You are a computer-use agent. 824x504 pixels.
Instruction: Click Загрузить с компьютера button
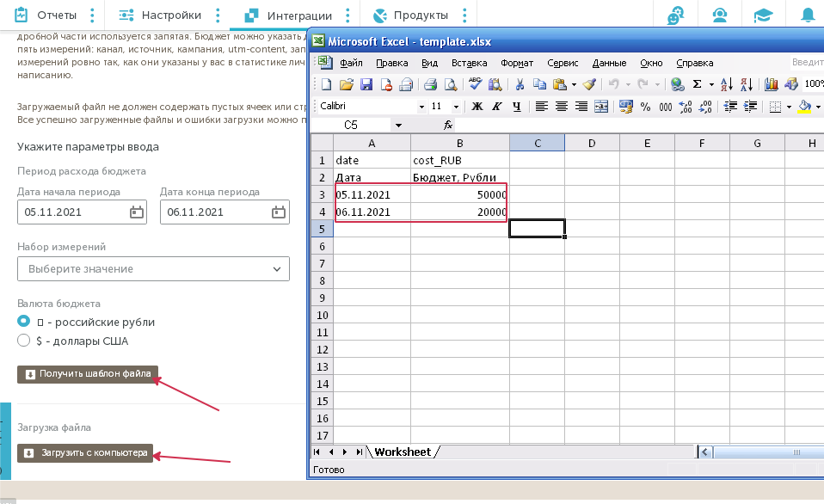click(x=85, y=452)
